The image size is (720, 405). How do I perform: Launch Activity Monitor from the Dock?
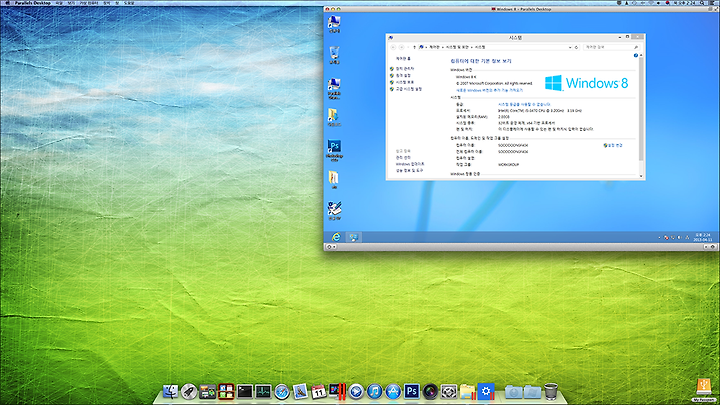pyautogui.click(x=263, y=392)
